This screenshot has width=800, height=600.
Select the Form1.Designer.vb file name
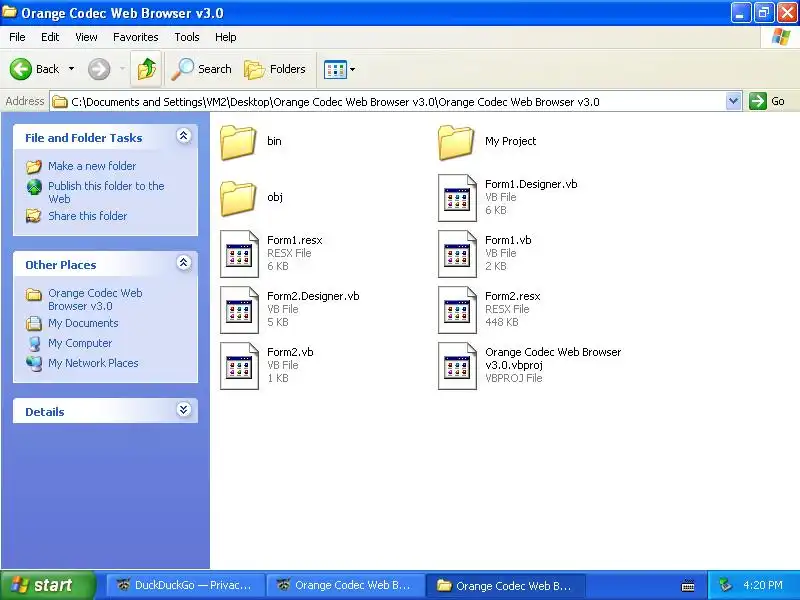[531, 184]
